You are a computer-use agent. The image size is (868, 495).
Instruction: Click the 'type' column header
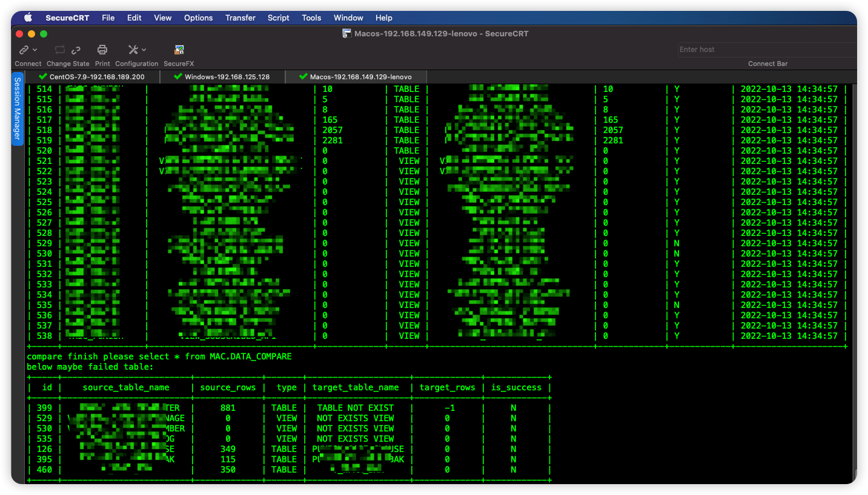(287, 387)
